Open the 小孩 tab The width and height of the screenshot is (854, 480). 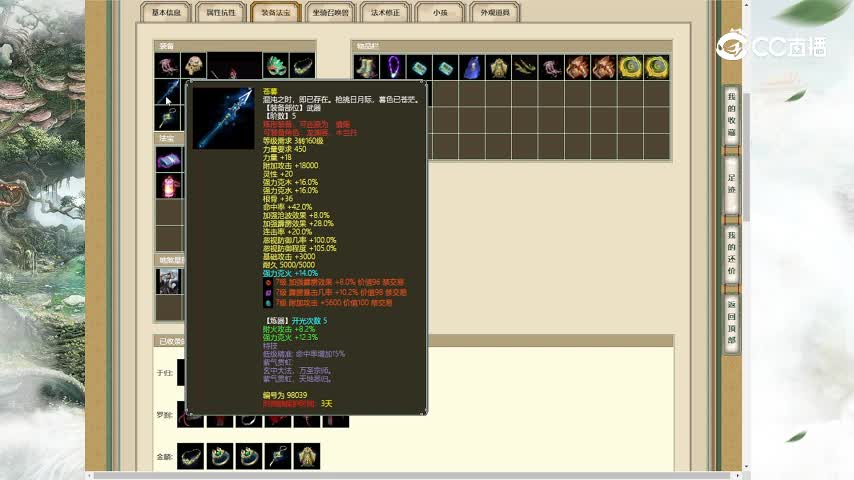pyautogui.click(x=440, y=13)
